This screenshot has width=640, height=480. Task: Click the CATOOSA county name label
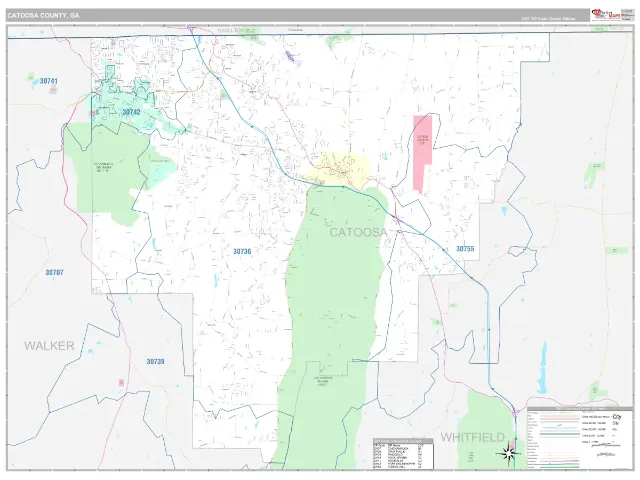pyautogui.click(x=358, y=232)
